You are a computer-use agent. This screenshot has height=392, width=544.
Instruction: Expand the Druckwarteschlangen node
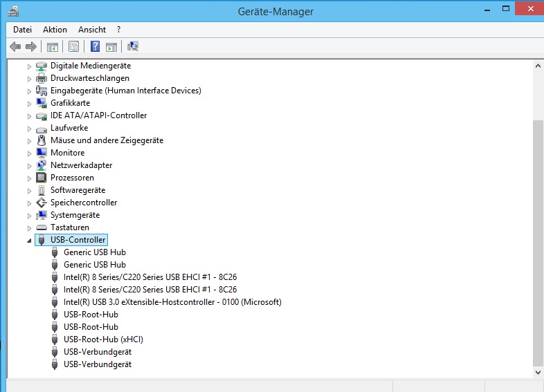pos(29,79)
